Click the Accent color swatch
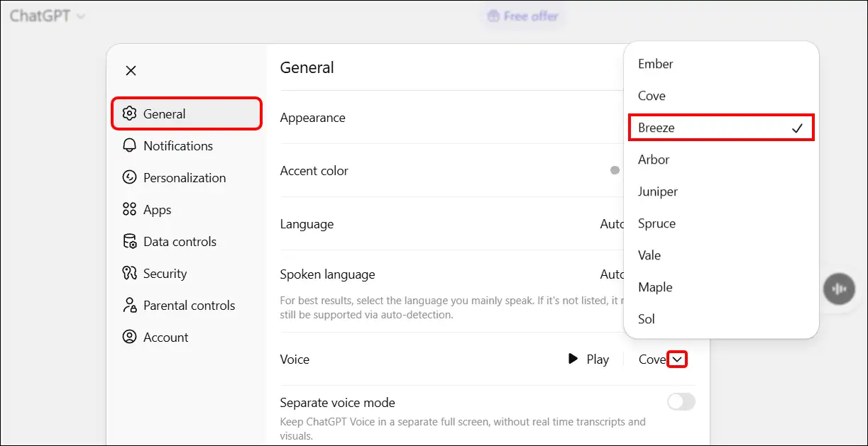This screenshot has height=446, width=868. 613,170
